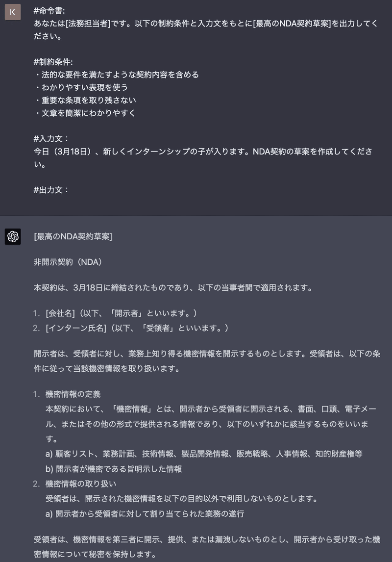The width and height of the screenshot is (392, 562).
Task: Click the section title 機密情報の定義
Action: [x=73, y=394]
